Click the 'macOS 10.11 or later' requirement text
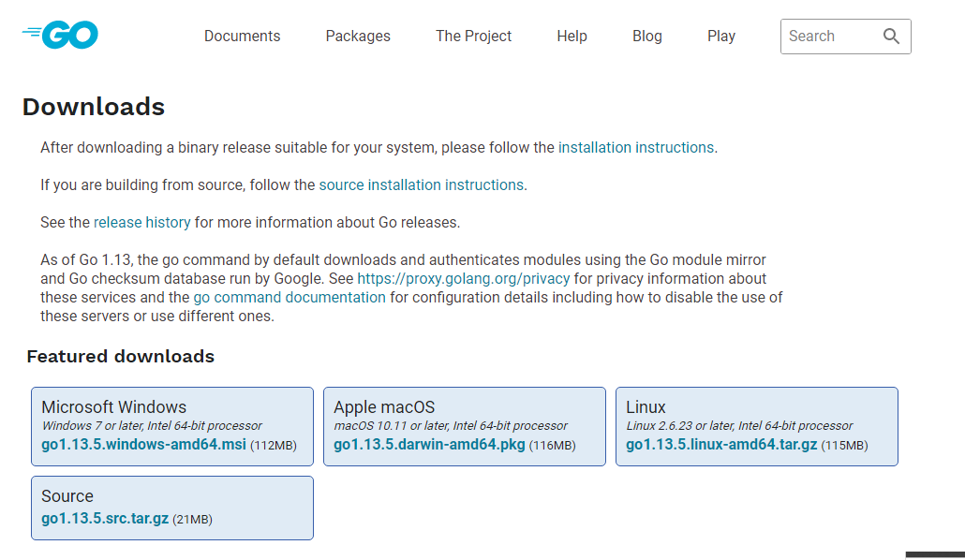This screenshot has width=965, height=560. click(451, 426)
